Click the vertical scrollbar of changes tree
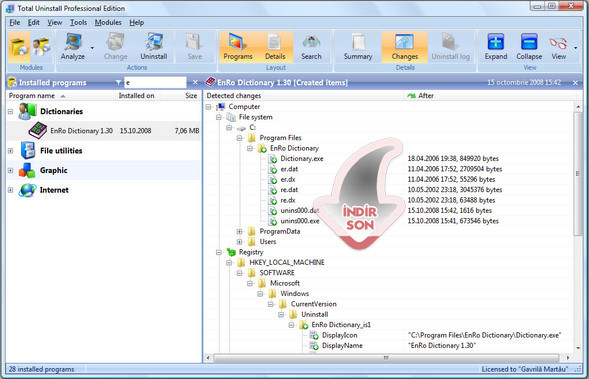 point(578,174)
